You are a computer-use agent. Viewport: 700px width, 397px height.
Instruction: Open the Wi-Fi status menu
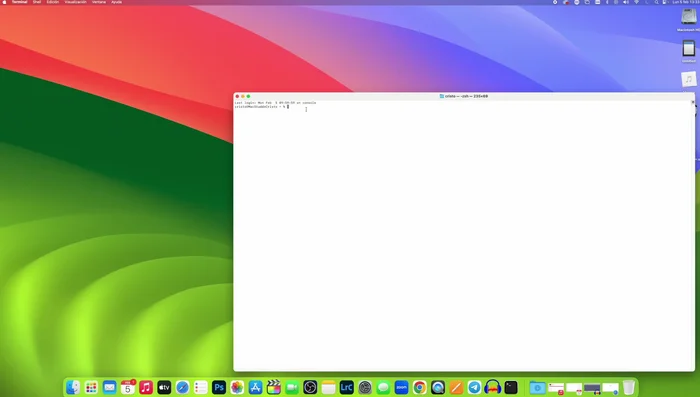[x=637, y=2]
